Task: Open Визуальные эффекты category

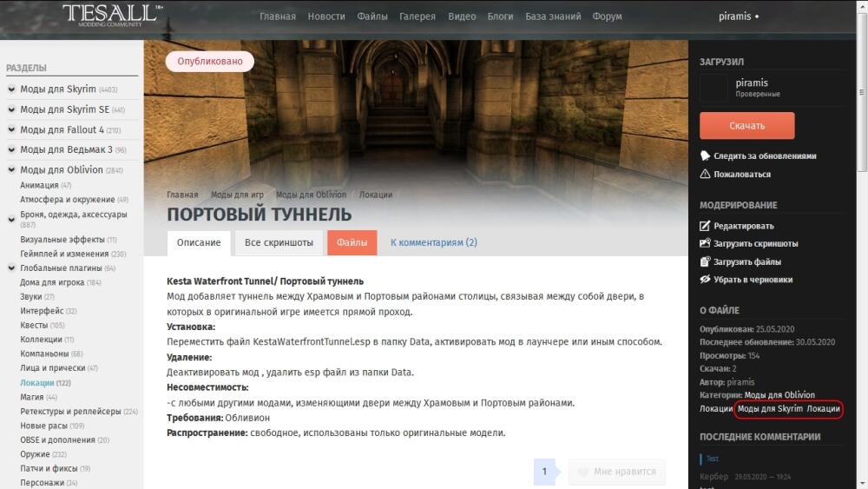Action: (62, 239)
